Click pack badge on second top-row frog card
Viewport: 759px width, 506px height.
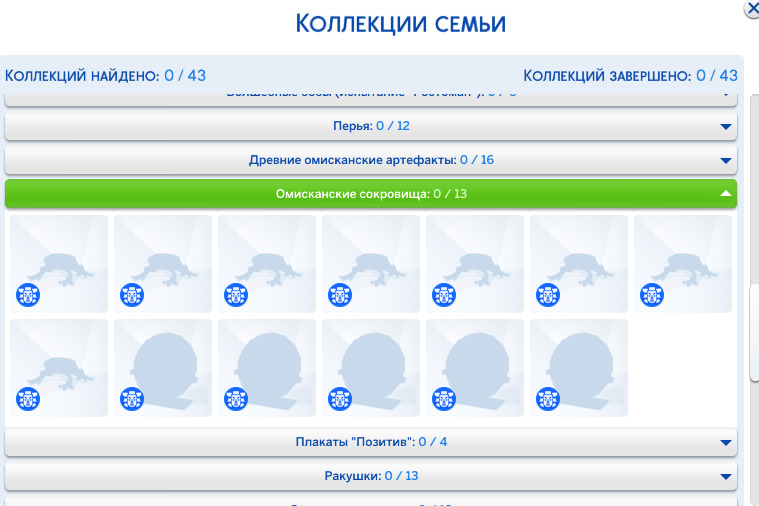[x=132, y=295]
